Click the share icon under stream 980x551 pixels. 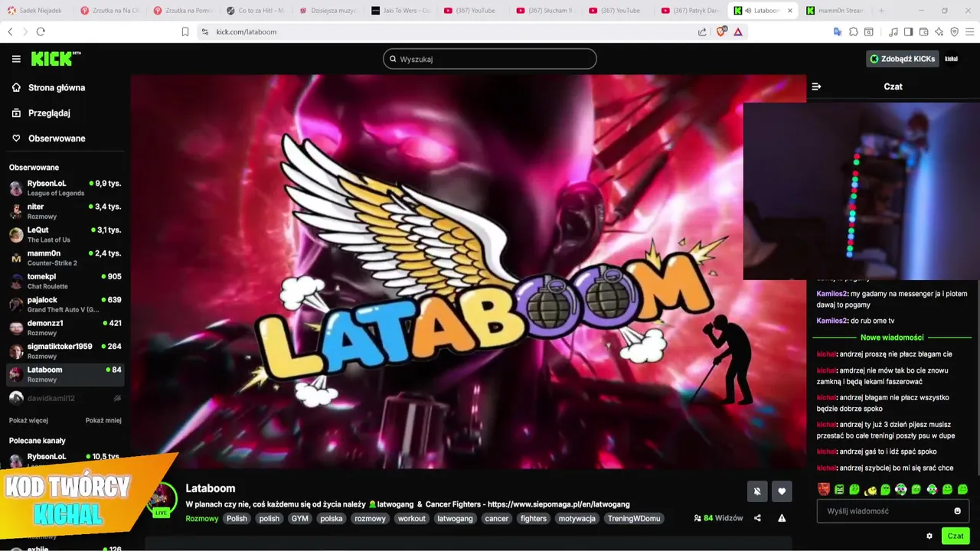click(757, 518)
